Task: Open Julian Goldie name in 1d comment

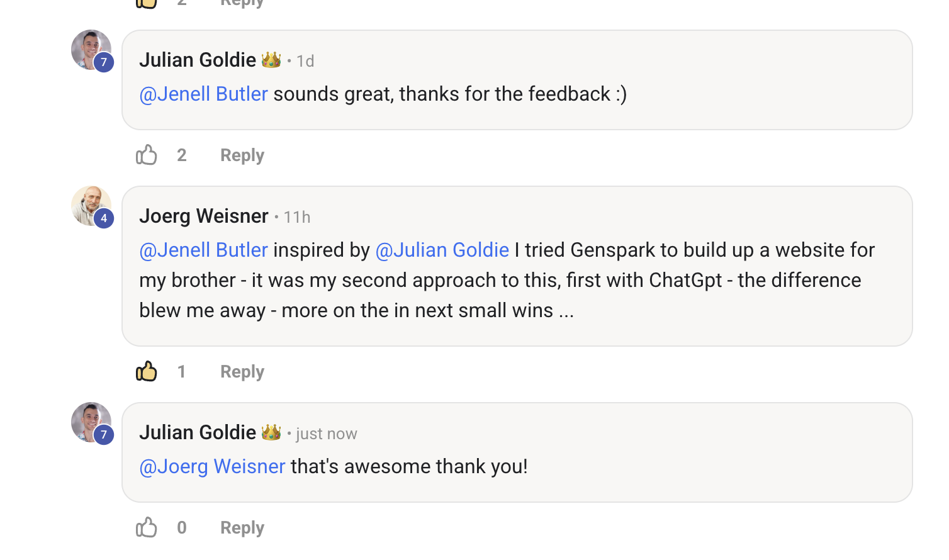Action: [x=198, y=60]
